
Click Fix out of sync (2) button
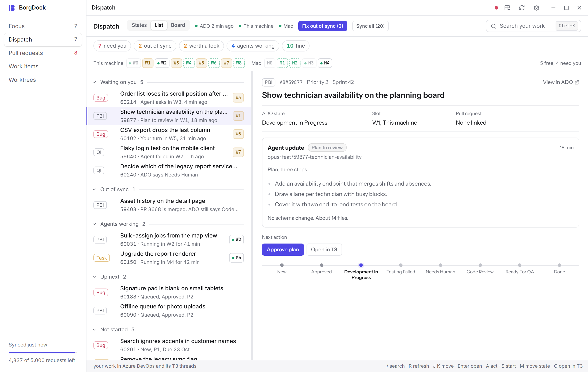tap(323, 26)
